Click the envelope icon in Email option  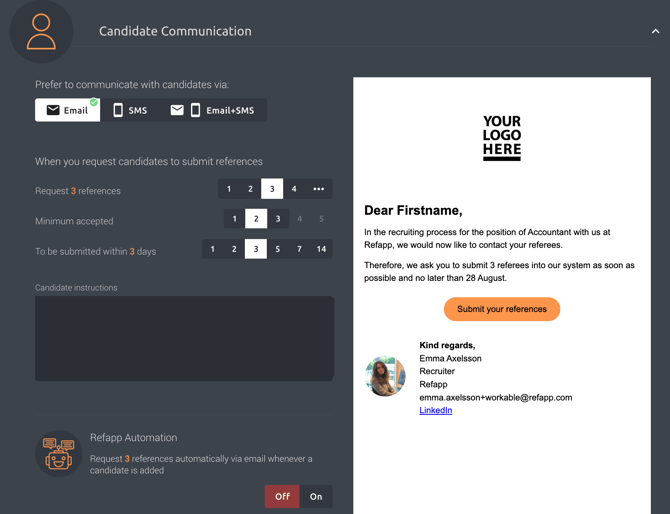click(x=53, y=110)
